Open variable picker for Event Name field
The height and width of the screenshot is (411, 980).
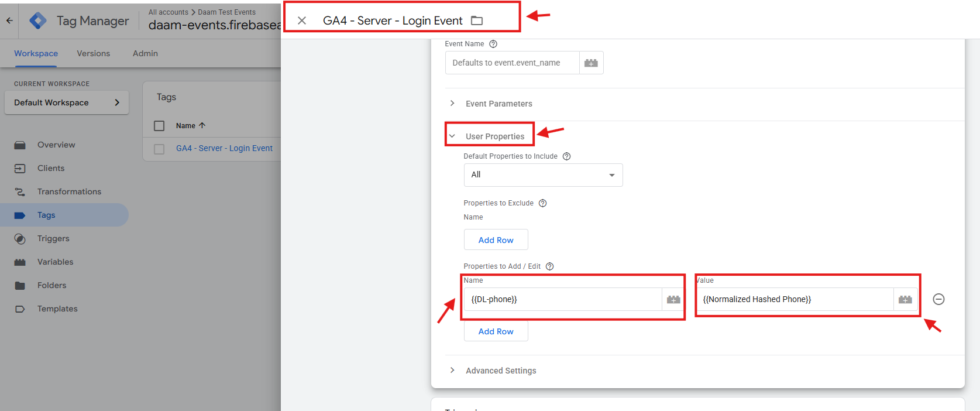pyautogui.click(x=591, y=63)
